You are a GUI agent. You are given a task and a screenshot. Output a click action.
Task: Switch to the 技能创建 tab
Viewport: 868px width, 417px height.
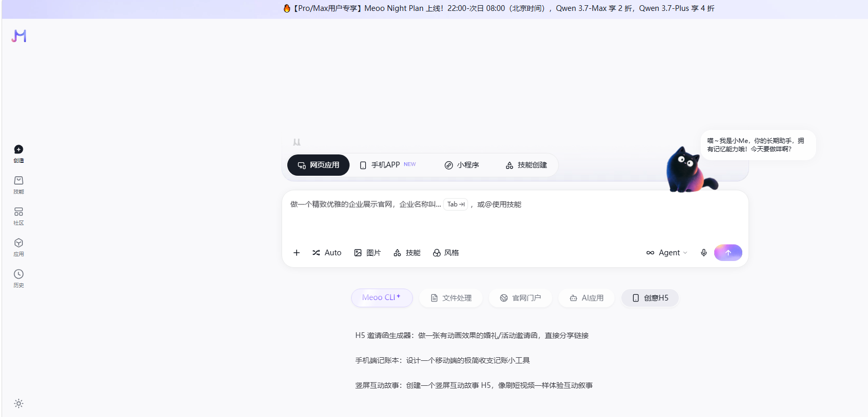[x=526, y=165]
